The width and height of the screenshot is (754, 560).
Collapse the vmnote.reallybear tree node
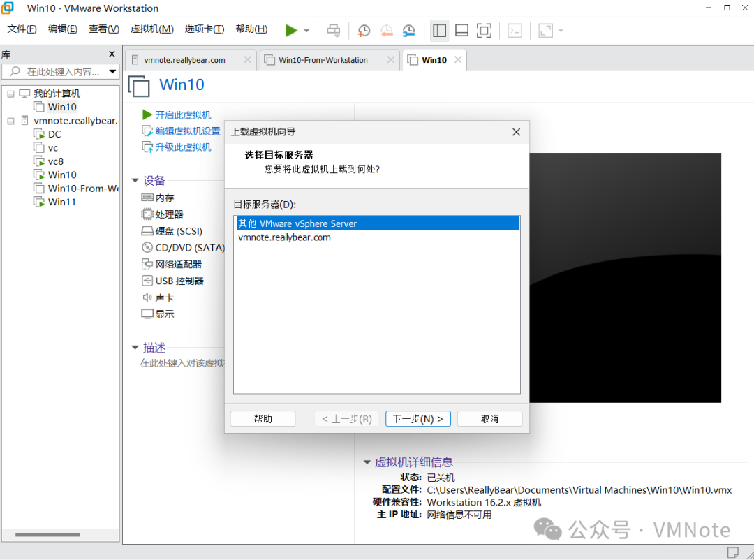(10, 121)
